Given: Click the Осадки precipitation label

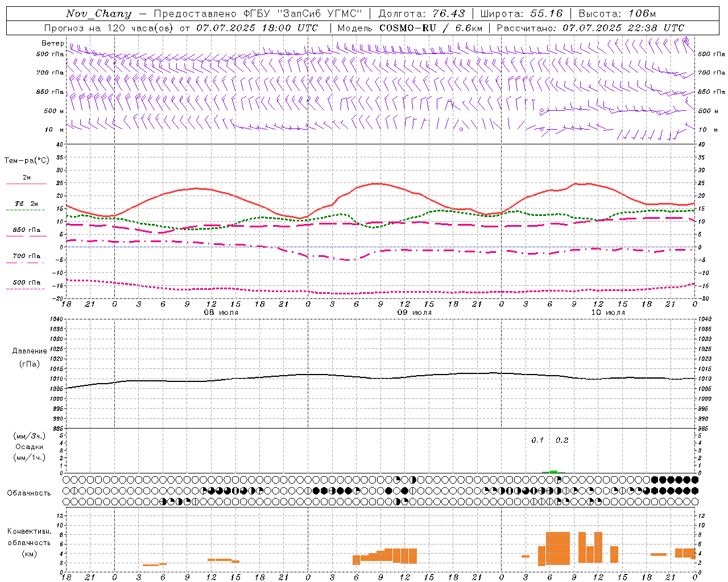Looking at the screenshot, I should pos(30,447).
